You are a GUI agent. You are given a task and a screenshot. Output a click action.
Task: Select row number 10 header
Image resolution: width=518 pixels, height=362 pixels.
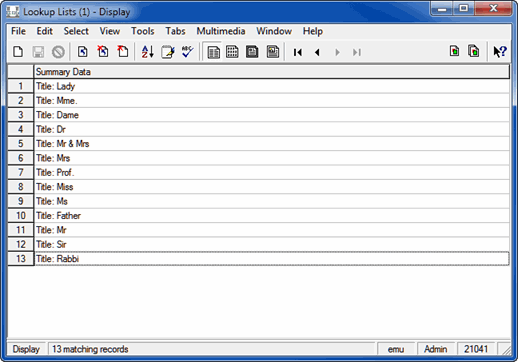click(x=21, y=216)
